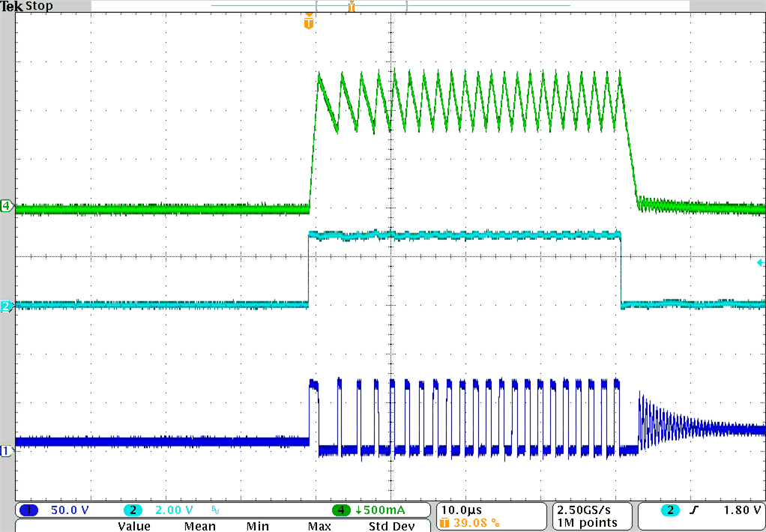The height and width of the screenshot is (532, 766).
Task: Click the Stop acquisition status label
Action: [x=37, y=6]
